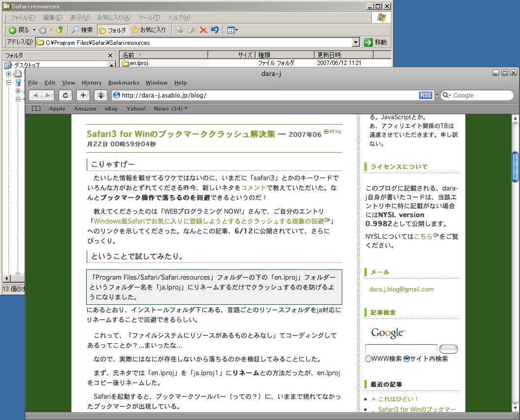Undo last action in Explorer toolbar
520x420 pixels.
point(215,30)
